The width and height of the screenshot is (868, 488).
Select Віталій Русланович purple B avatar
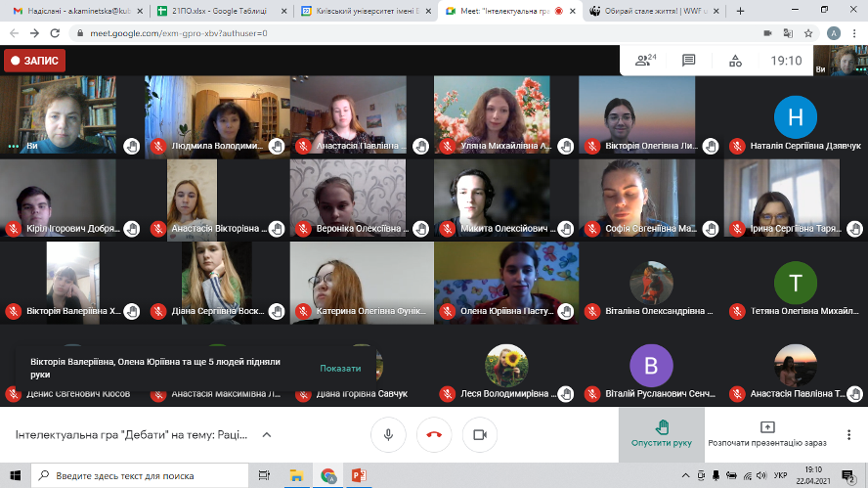[x=651, y=366]
